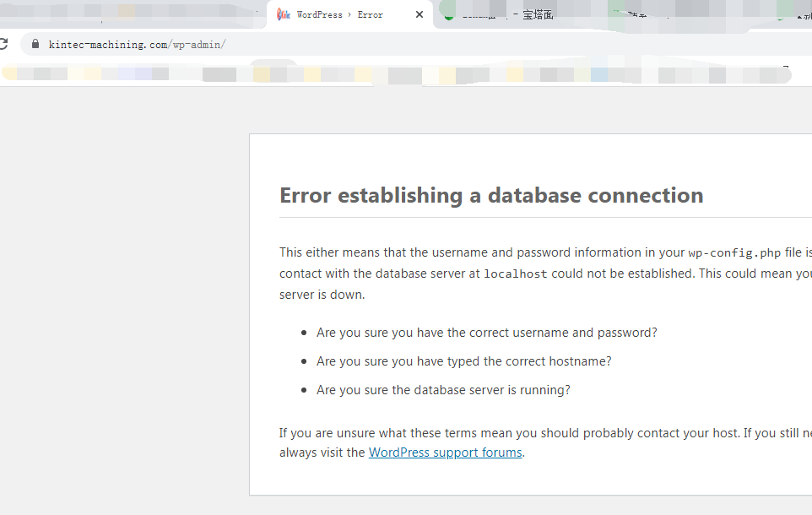
Task: Click the heading Error establishing a database connection
Action: 491,195
